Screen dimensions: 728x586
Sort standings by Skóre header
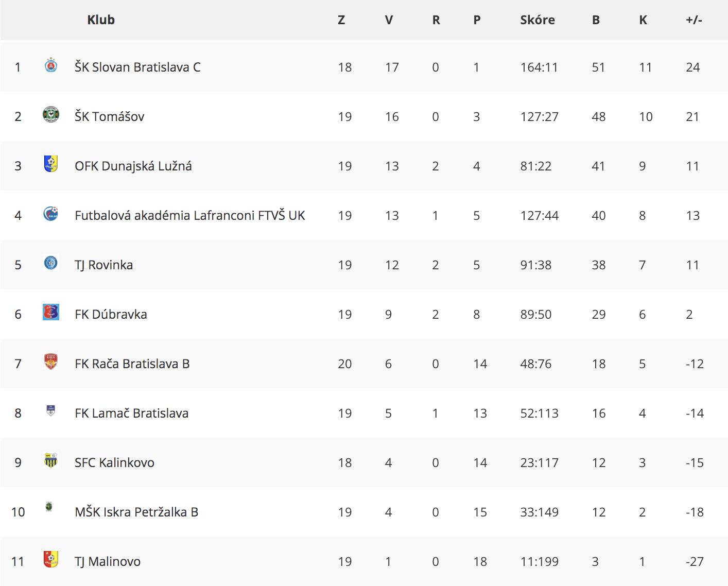[x=538, y=20]
